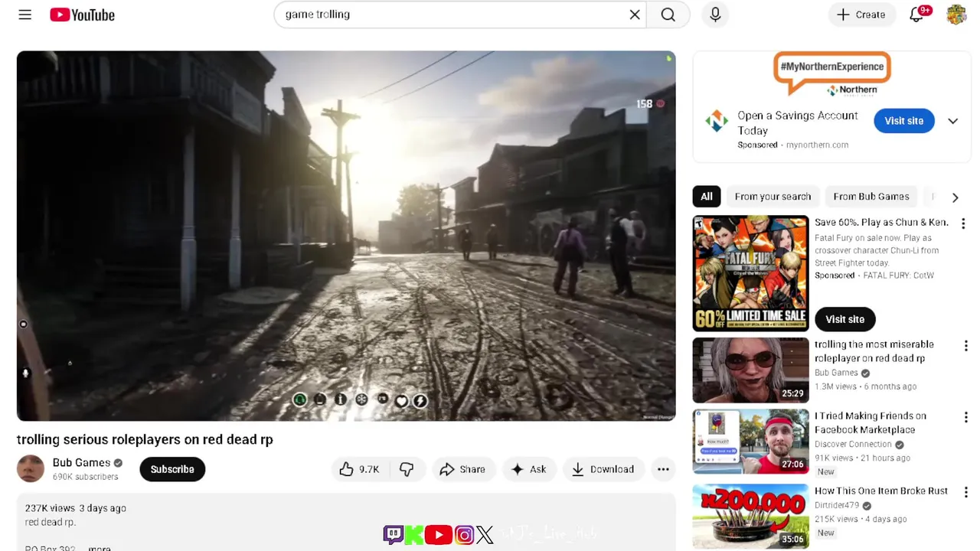Click the Instagram icon in overlay
Image resolution: width=980 pixels, height=551 pixels.
(464, 535)
